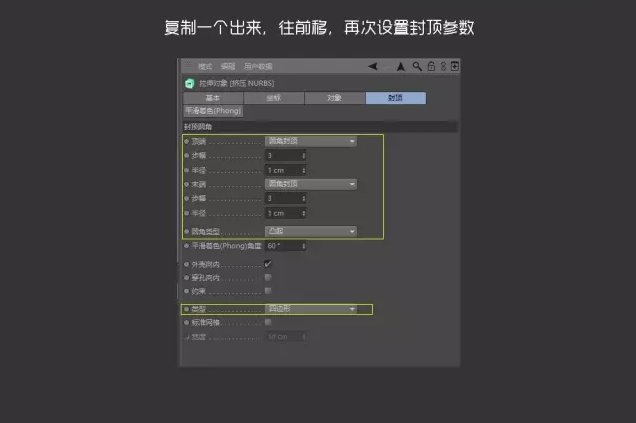Click the 拉伸对象 [挤压 NURBS] title

[236, 83]
